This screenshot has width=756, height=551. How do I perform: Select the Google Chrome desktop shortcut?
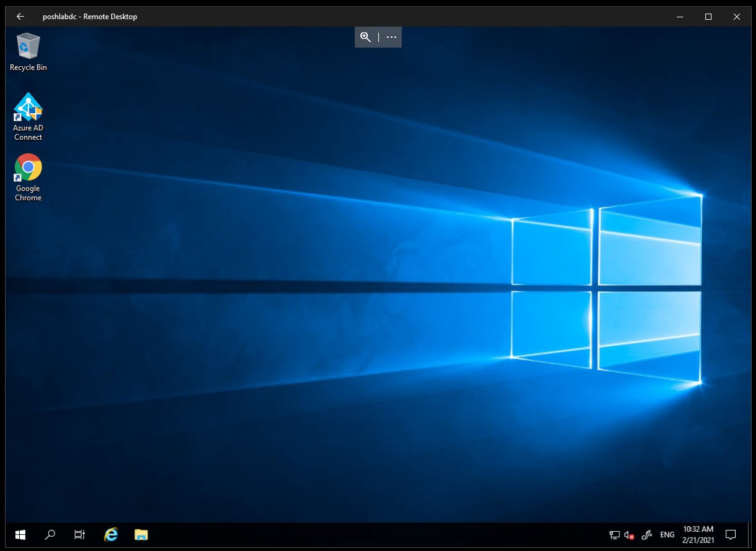tap(28, 177)
